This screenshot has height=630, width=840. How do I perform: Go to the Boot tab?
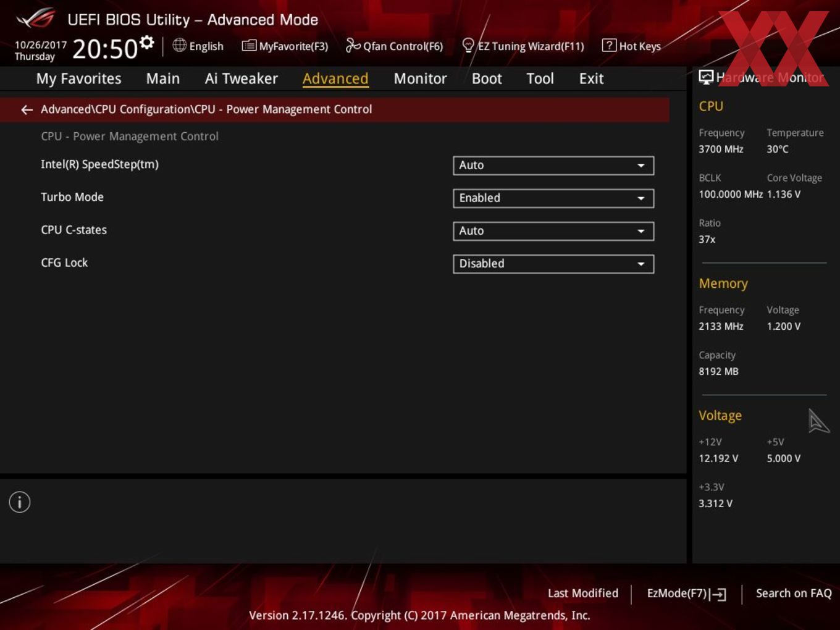click(487, 79)
